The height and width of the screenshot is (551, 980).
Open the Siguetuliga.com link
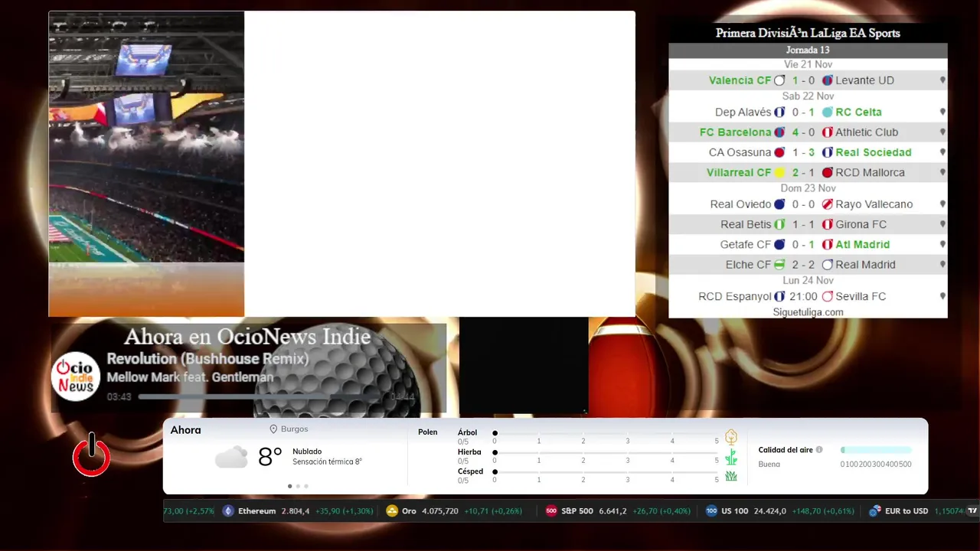(808, 312)
